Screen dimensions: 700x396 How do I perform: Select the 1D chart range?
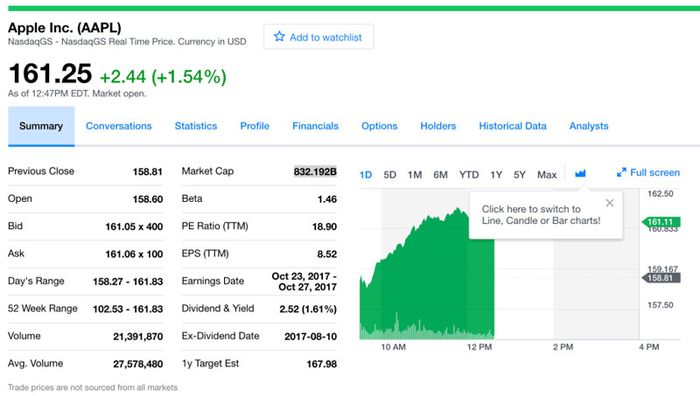pyautogui.click(x=366, y=175)
